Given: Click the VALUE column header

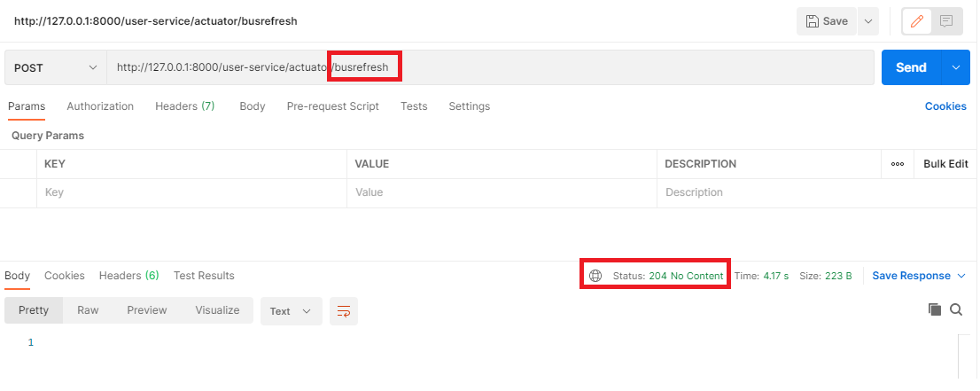Looking at the screenshot, I should (x=372, y=164).
